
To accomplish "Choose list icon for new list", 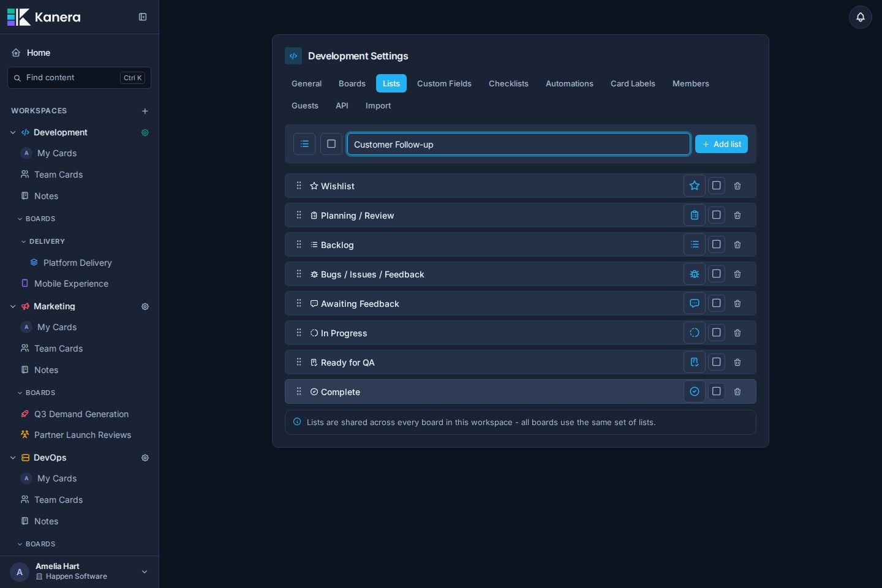I will click(x=304, y=144).
